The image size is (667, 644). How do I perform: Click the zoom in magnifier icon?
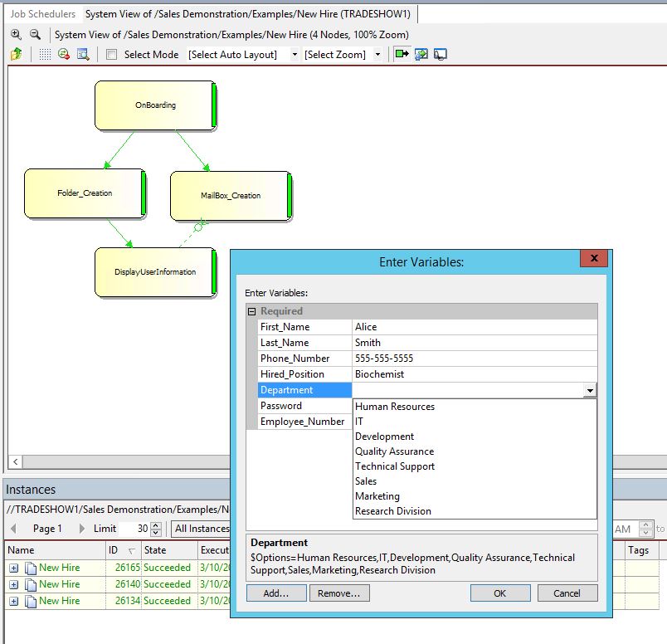pyautogui.click(x=16, y=34)
